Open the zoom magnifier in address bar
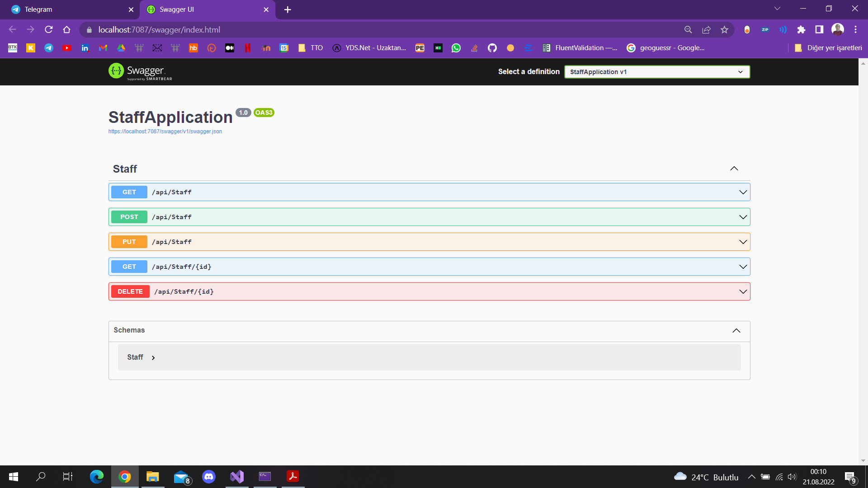Image resolution: width=868 pixels, height=488 pixels. [688, 29]
